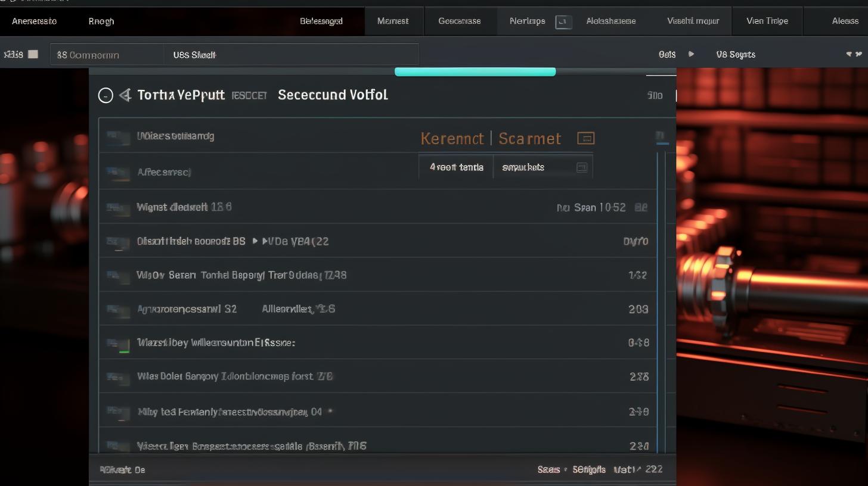
Task: Click the play arrow beside Oeis
Action: click(x=690, y=54)
